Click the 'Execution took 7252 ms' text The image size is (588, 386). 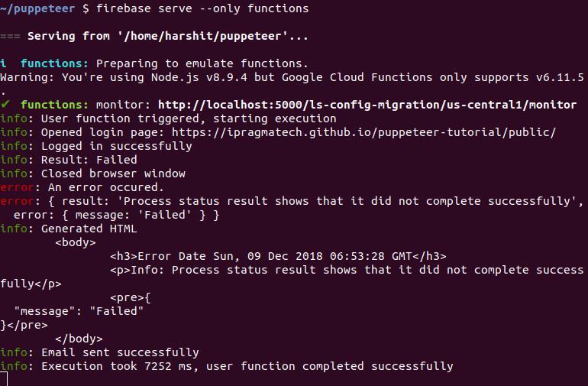click(116, 366)
